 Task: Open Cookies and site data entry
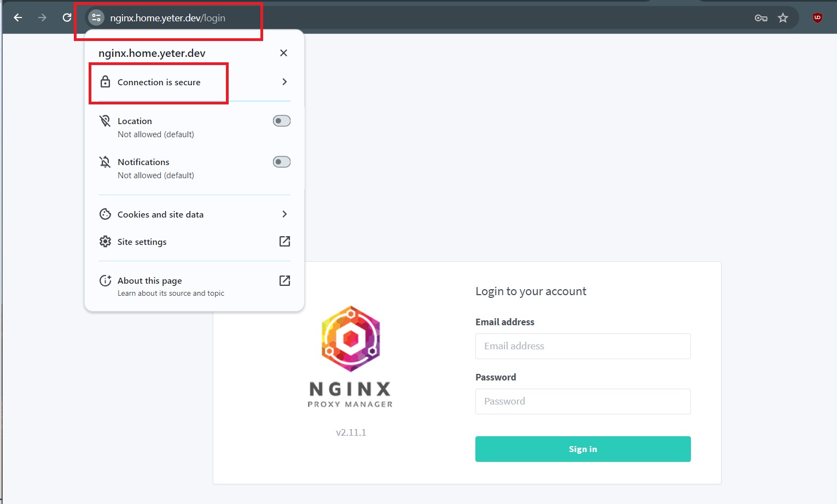[194, 214]
